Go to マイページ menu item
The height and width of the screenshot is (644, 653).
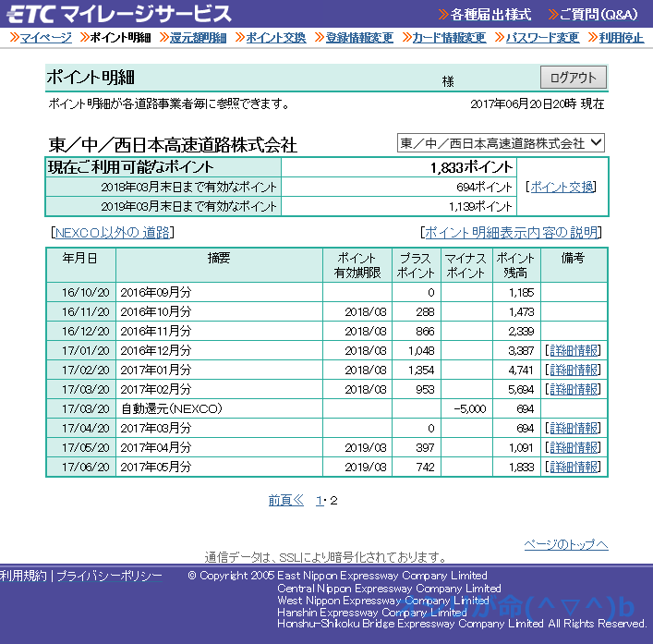pyautogui.click(x=46, y=38)
